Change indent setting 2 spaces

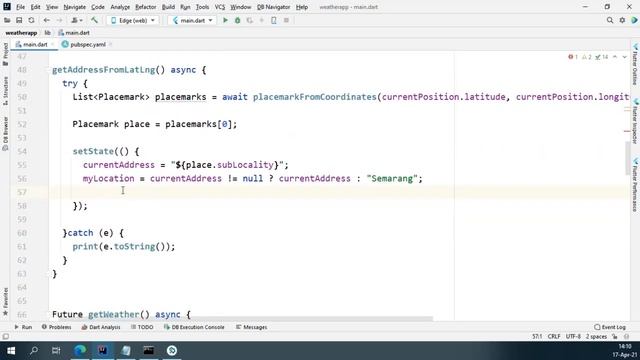pos(596,337)
